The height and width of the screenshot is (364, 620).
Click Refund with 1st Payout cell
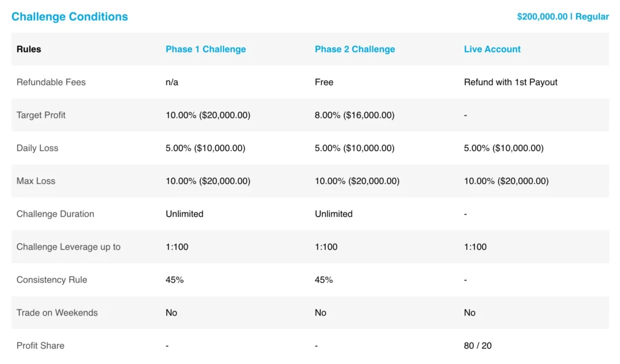point(510,82)
